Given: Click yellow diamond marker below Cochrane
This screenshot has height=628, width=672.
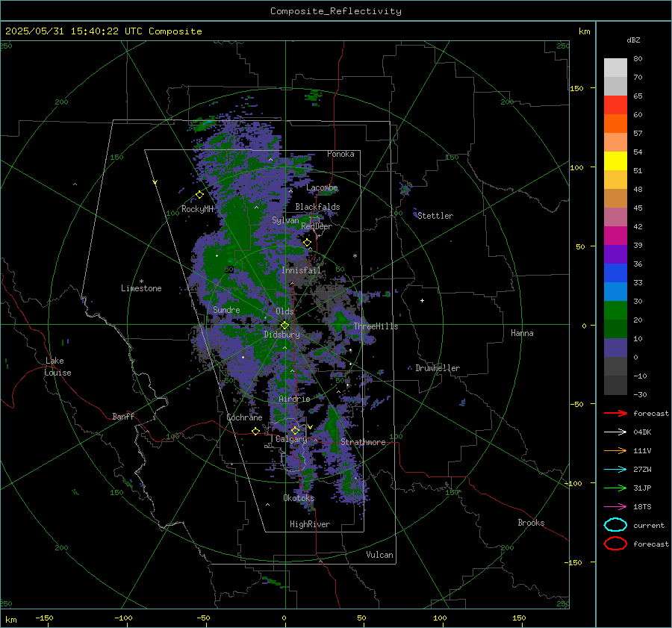Looking at the screenshot, I should (255, 431).
